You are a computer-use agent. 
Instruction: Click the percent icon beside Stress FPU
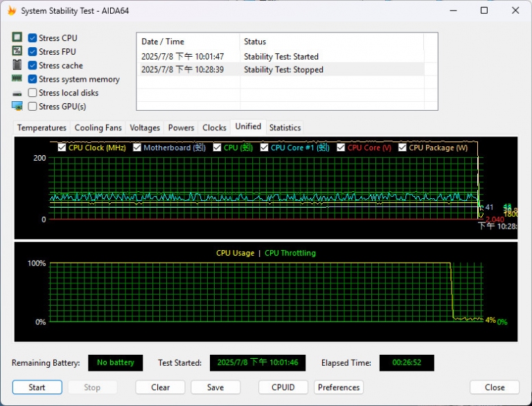[17, 51]
